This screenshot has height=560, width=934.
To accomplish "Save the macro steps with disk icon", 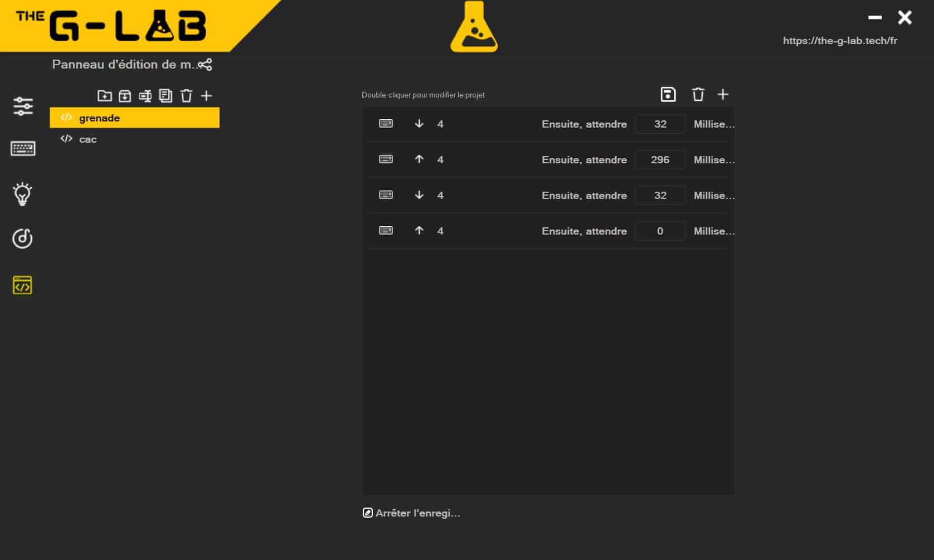I will 668,95.
